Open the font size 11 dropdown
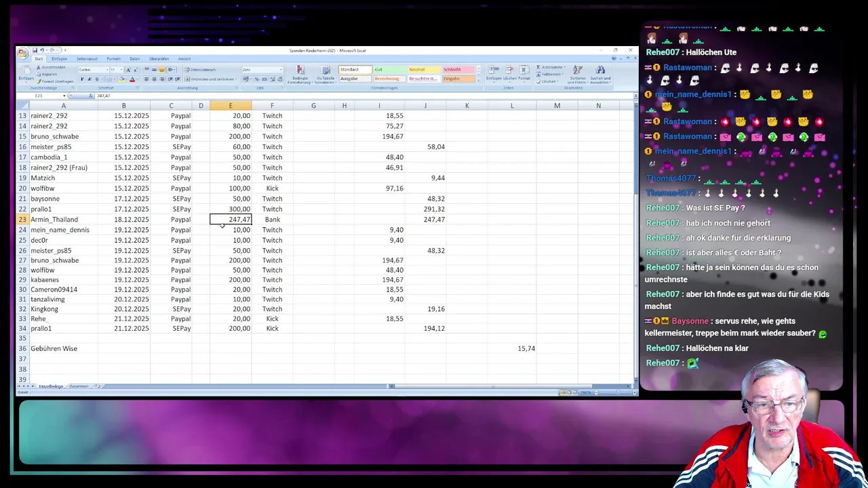Viewport: 868px width, 488px height. tap(121, 70)
